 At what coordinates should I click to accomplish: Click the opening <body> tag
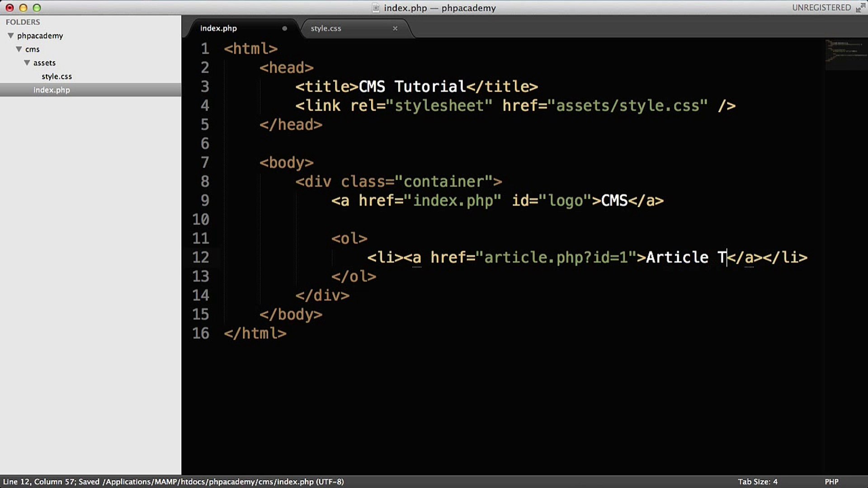coord(287,162)
